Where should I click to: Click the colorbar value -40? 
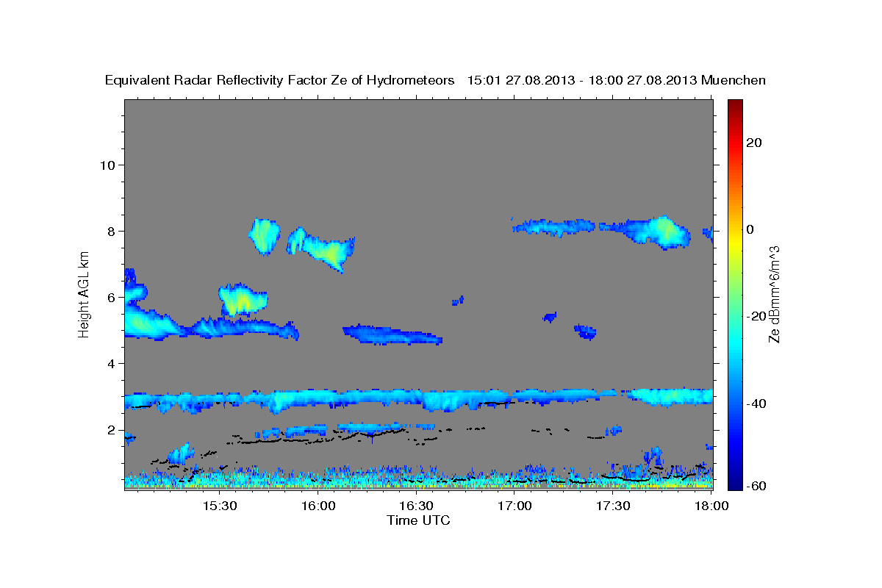point(757,403)
